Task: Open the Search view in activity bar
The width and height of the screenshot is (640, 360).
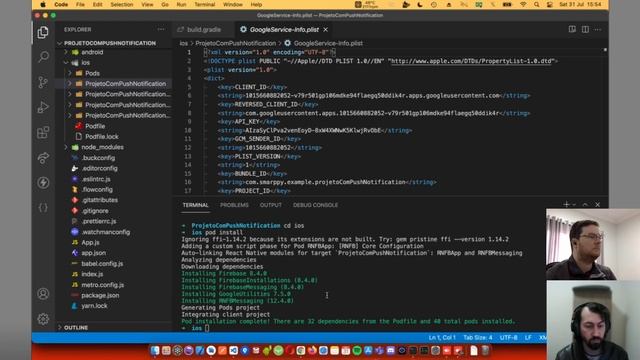Action: tap(43, 57)
